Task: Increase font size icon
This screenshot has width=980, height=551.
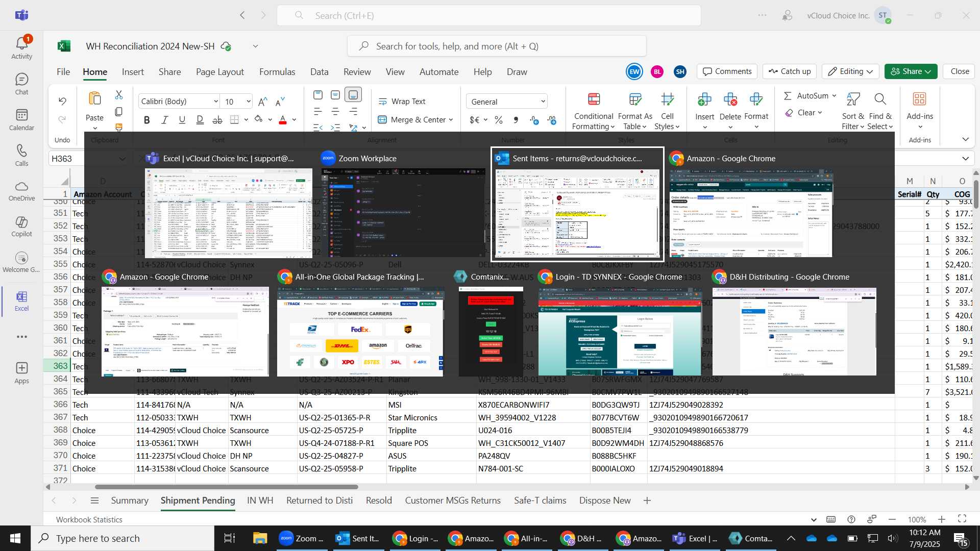Action: [263, 102]
